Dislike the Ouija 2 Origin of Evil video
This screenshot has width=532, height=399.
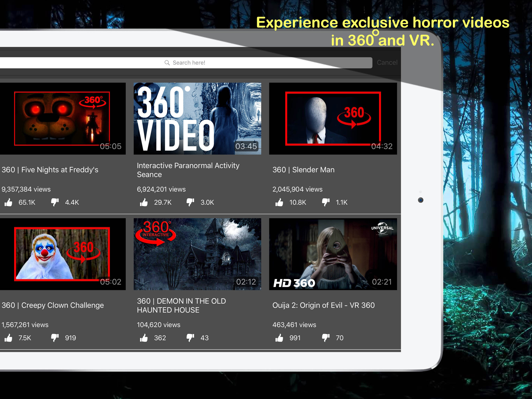coord(326,338)
